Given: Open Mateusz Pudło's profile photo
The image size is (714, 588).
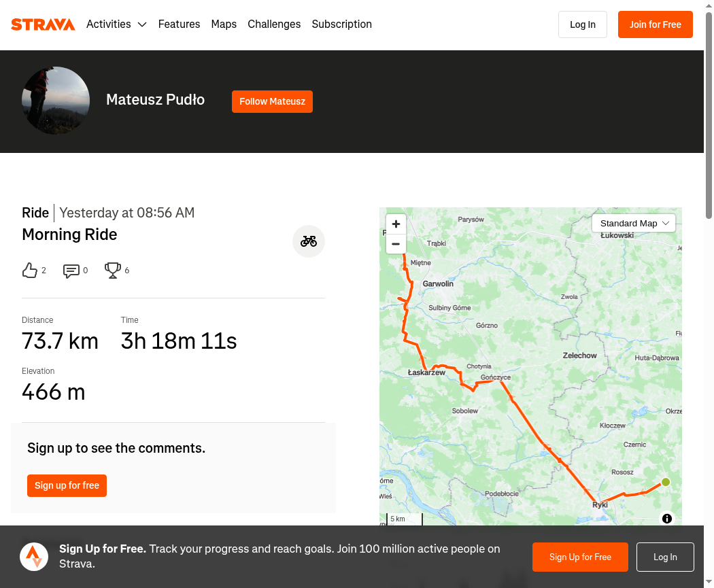Looking at the screenshot, I should tap(56, 101).
